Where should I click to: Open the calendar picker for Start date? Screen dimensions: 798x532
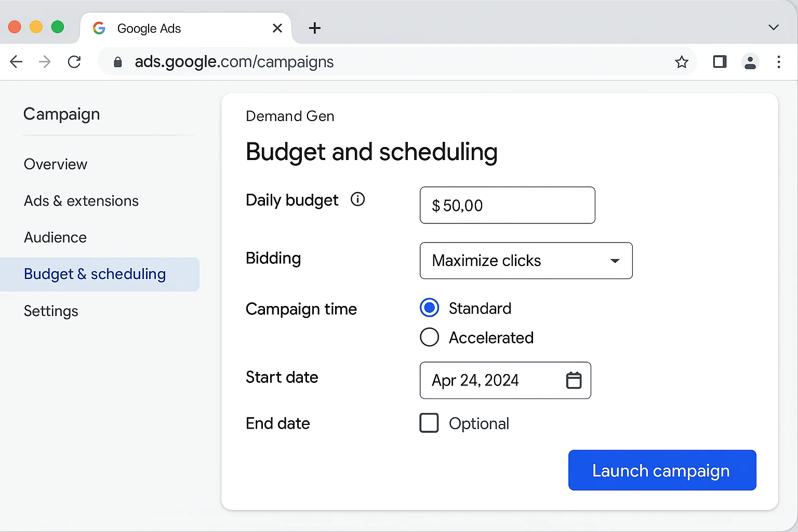pos(574,380)
